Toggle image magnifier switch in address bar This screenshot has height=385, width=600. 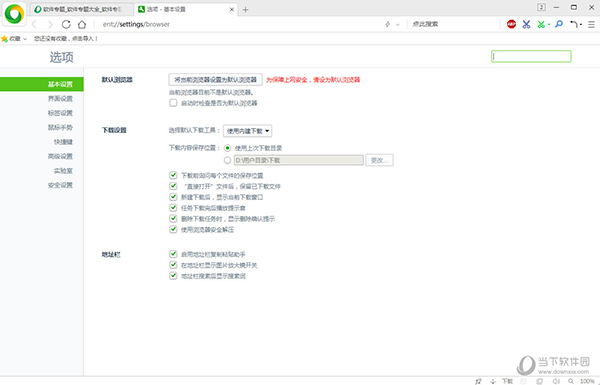click(x=173, y=265)
